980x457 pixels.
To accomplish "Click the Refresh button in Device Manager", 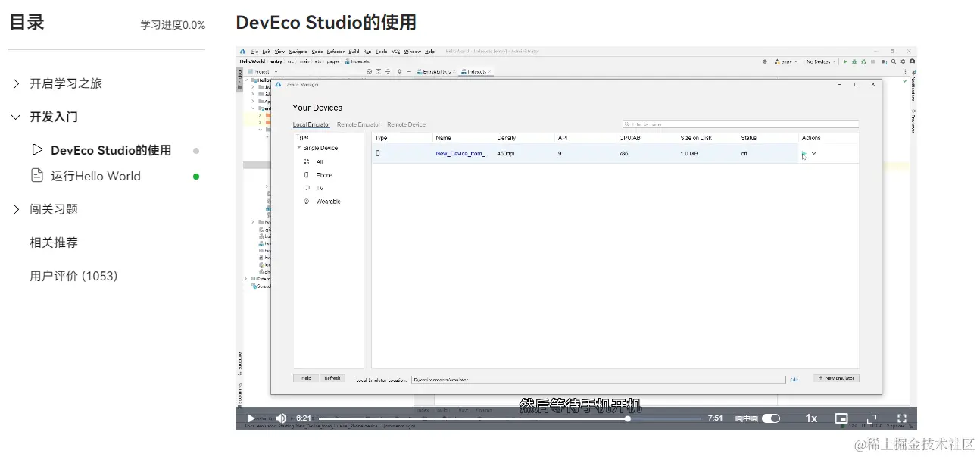I will click(332, 377).
